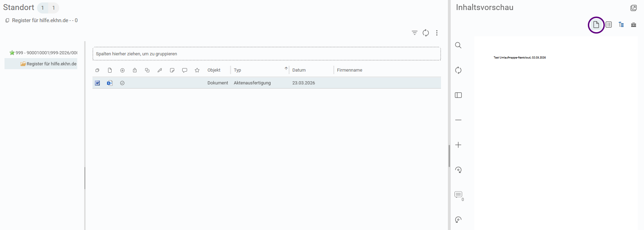Image resolution: width=644 pixels, height=230 pixels.
Task: Switch preview to the properties list view
Action: click(609, 25)
